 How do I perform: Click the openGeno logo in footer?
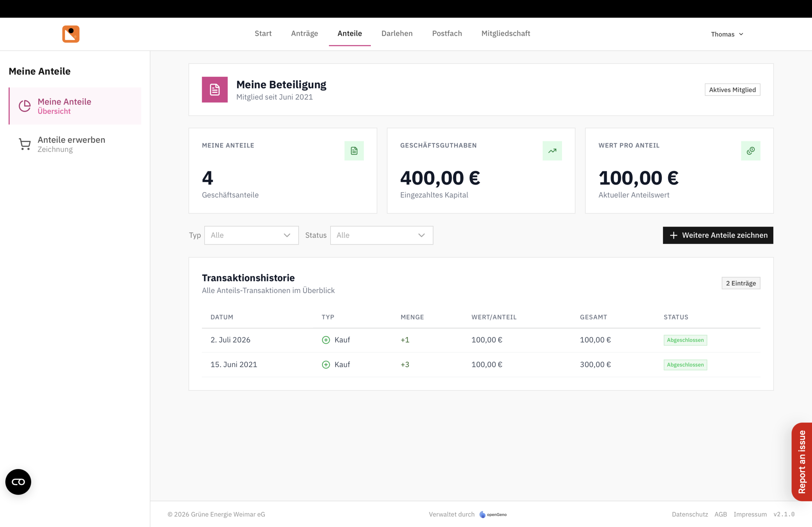click(493, 515)
